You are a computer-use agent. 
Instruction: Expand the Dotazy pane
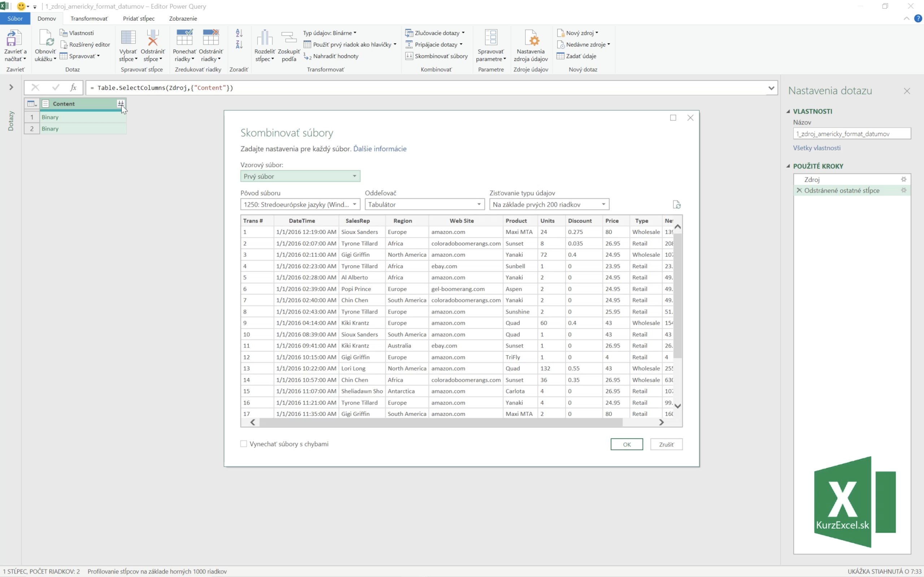pyautogui.click(x=11, y=87)
